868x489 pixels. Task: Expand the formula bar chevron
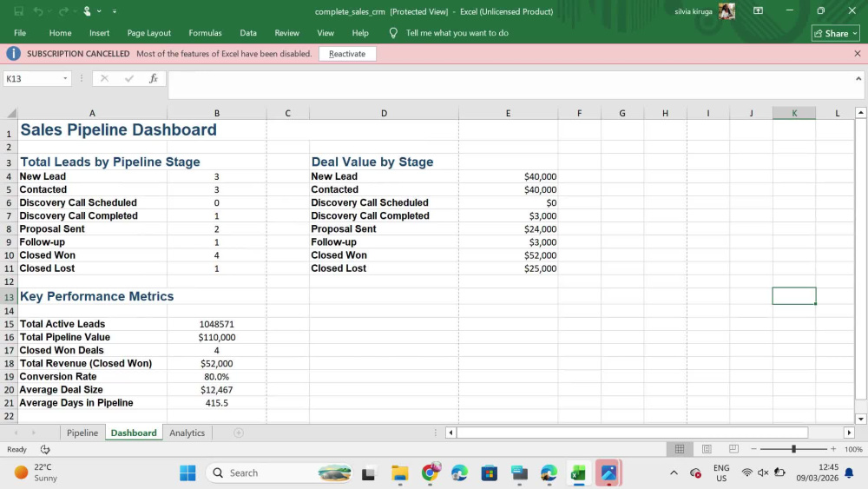tap(858, 79)
